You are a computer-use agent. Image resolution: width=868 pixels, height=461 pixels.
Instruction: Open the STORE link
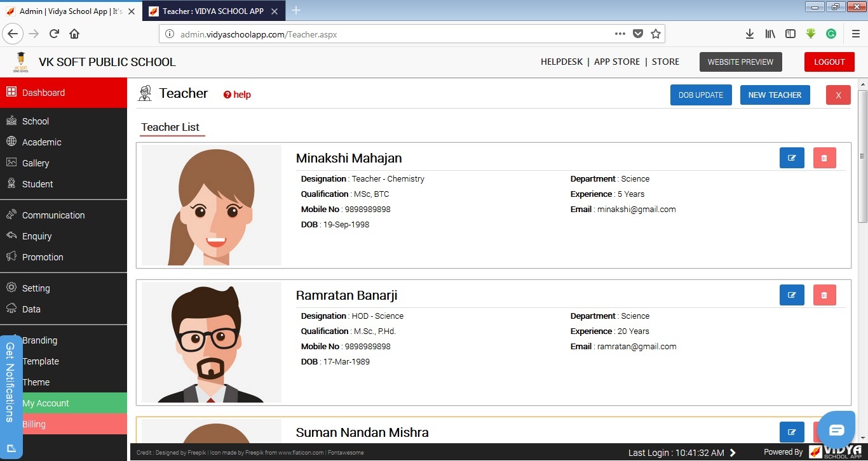(x=665, y=62)
